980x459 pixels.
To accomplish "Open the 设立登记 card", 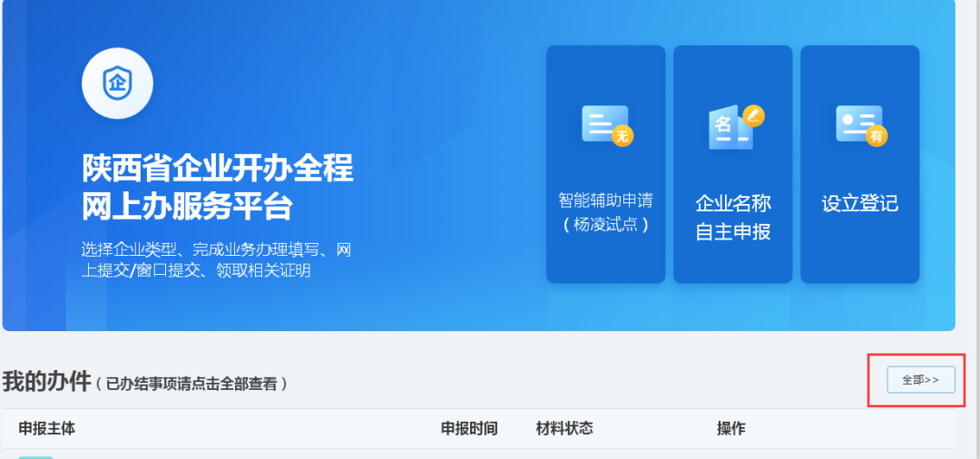I will click(859, 164).
